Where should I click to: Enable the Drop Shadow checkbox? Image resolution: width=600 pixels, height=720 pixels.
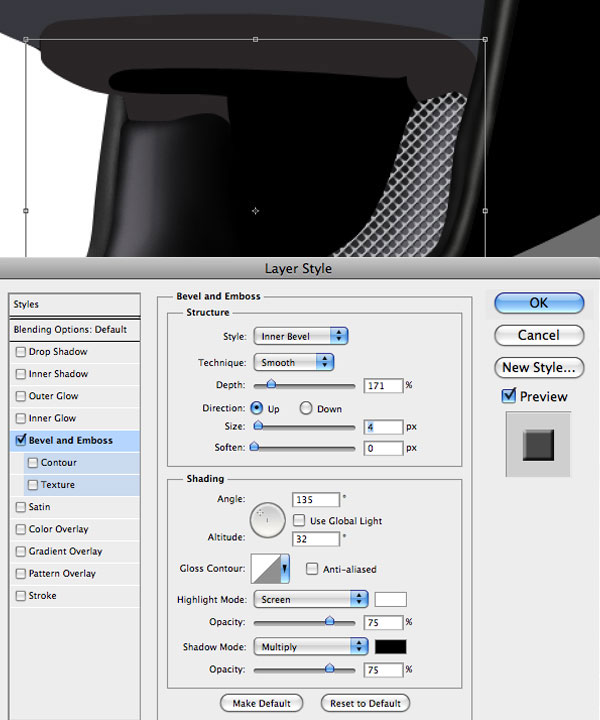click(20, 352)
